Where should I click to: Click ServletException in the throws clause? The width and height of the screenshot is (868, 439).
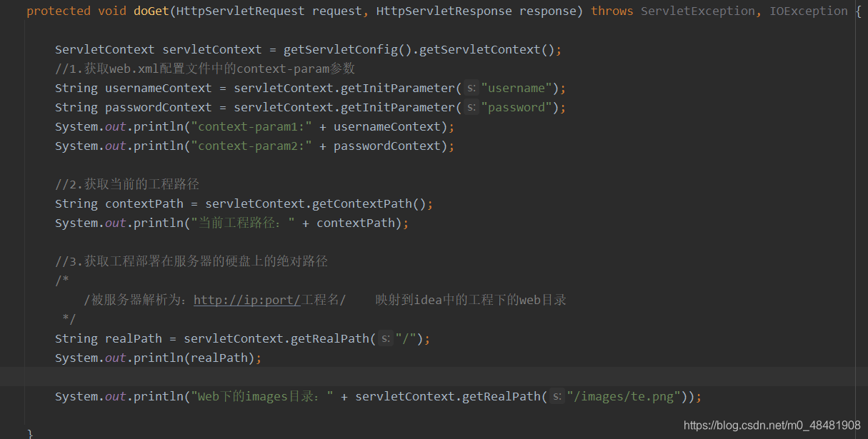coord(698,11)
